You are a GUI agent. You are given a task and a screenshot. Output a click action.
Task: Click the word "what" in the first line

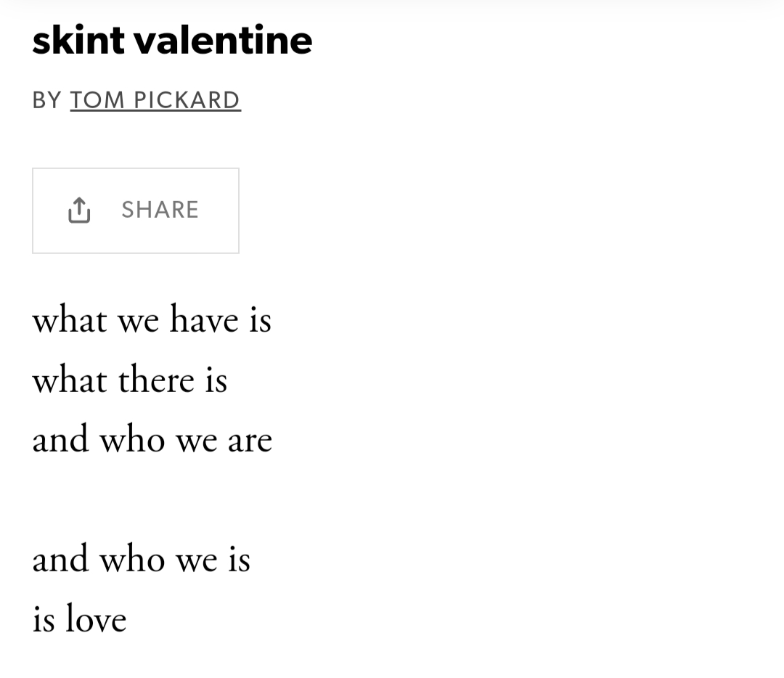click(x=70, y=320)
